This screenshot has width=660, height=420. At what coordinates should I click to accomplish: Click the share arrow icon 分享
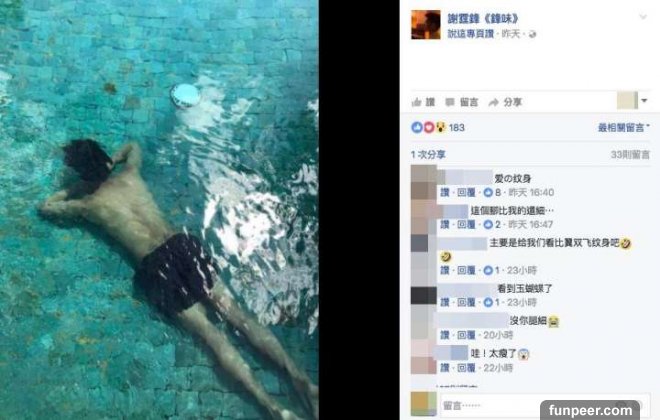point(493,102)
